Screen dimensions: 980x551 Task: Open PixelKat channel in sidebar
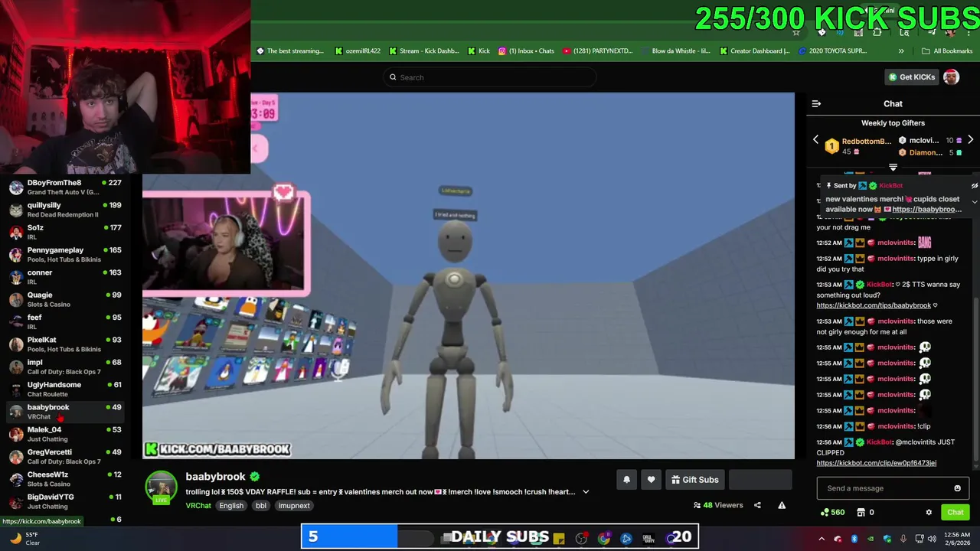[x=64, y=344]
